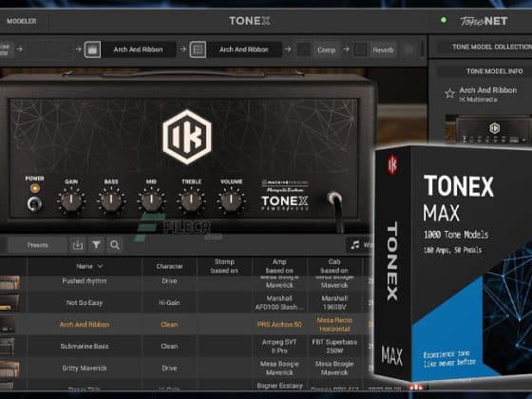Click the Pushed rhythm row thumbnail
This screenshot has width=532, height=399.
point(9,282)
